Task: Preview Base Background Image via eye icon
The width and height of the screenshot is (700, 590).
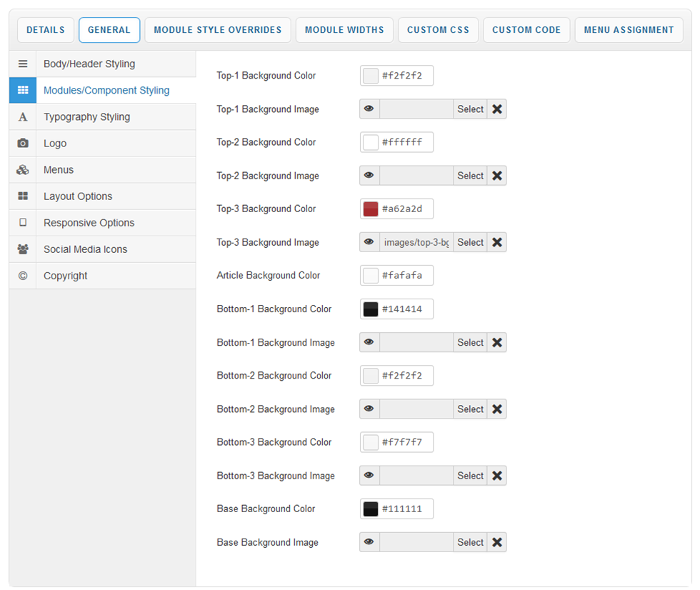Action: [x=369, y=542]
